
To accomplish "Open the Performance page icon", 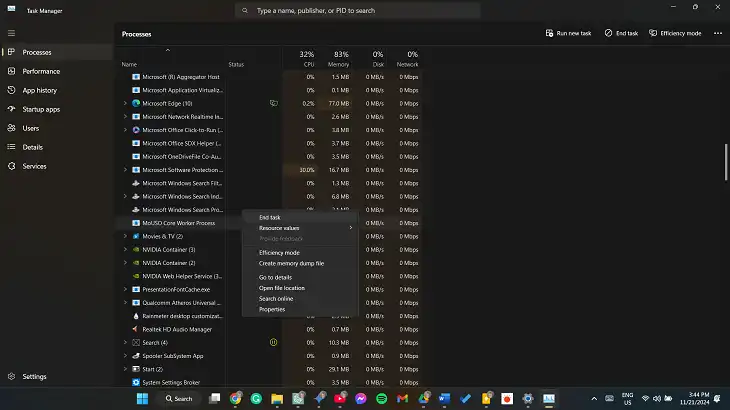I will click(x=12, y=71).
